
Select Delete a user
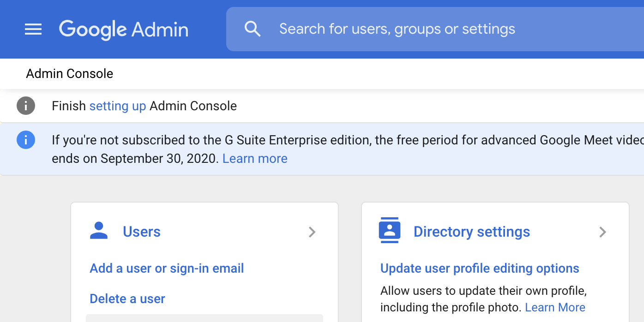(127, 298)
